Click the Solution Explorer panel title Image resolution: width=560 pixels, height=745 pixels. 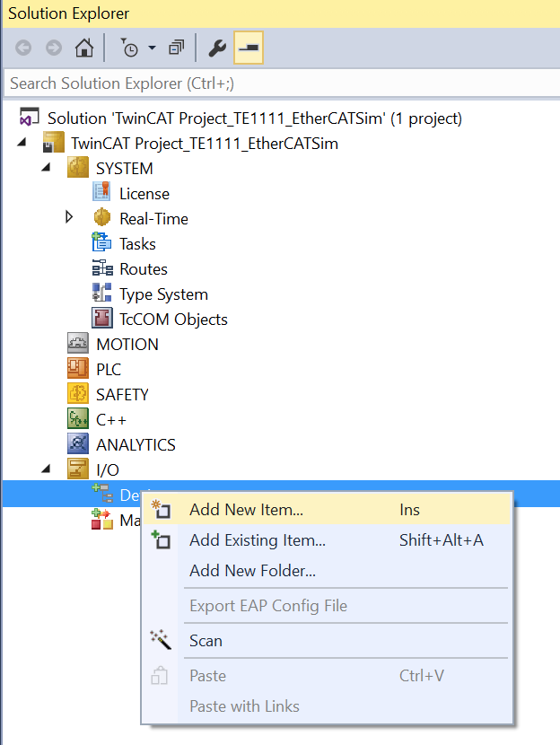coord(68,13)
